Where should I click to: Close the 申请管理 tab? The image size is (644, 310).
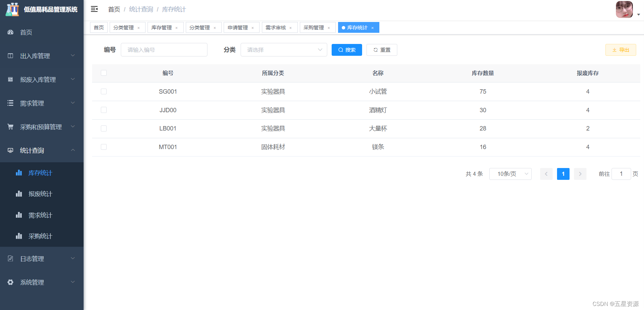pos(252,28)
